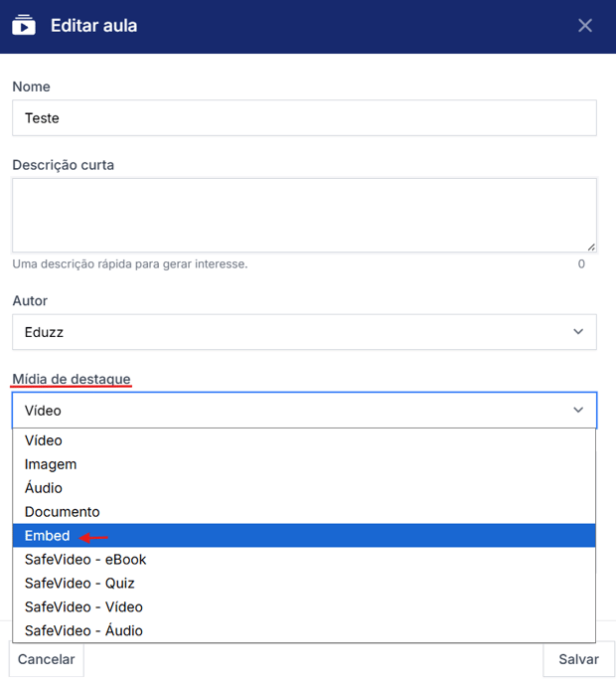The image size is (616, 687).
Task: Click the Descrição curta text area
Action: (304, 215)
